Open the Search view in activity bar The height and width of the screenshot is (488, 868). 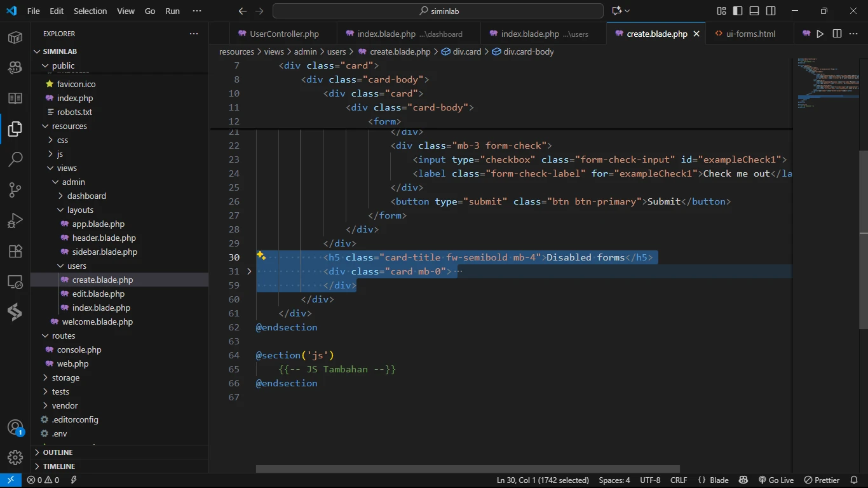[x=15, y=159]
